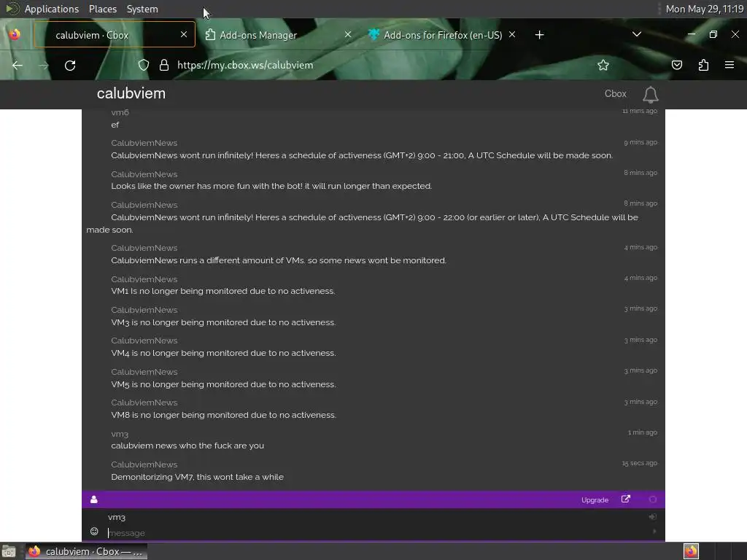
Task: Click the Firefox tray icon bottom right
Action: pos(691,551)
